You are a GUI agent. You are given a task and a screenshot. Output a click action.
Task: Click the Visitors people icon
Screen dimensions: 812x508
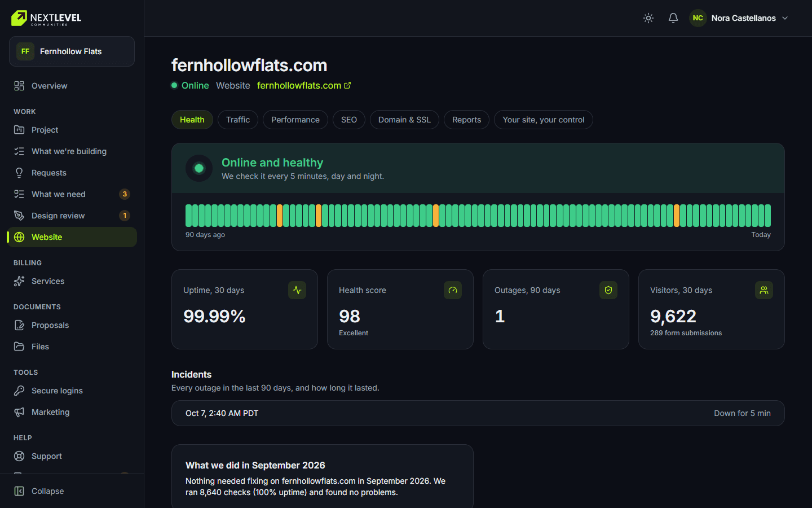pyautogui.click(x=764, y=290)
